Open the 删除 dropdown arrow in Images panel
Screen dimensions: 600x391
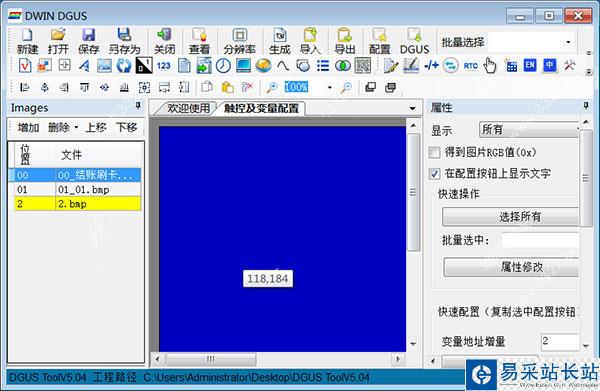coord(76,127)
